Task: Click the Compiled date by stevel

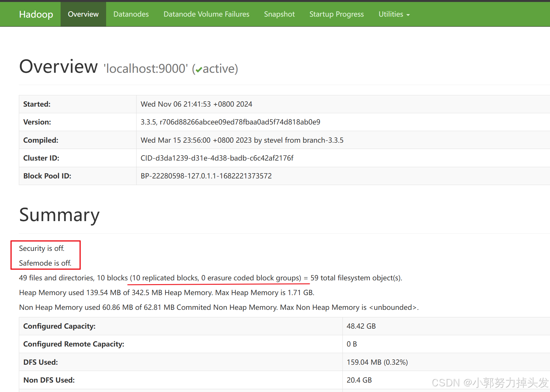Action: 242,140
